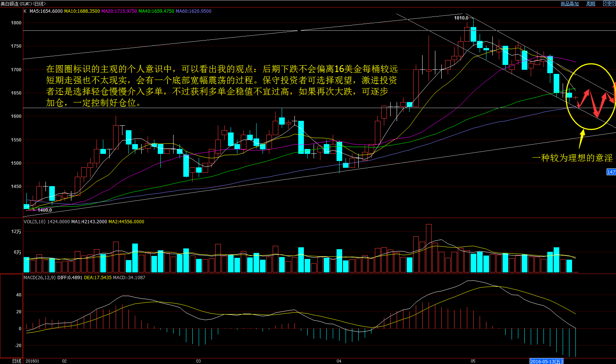Click the green MA40 indicator label
The width and height of the screenshot is (616, 364).
(x=156, y=11)
